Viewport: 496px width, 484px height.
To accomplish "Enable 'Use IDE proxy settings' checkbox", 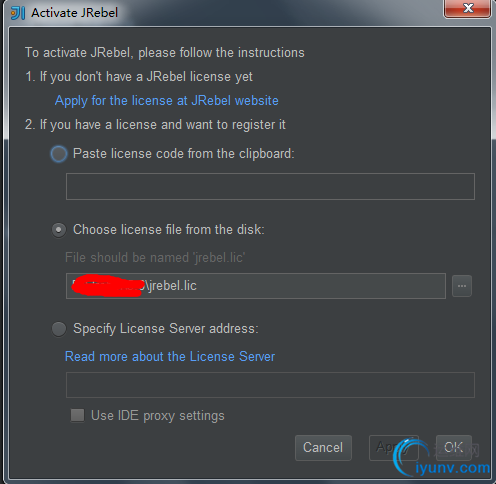I will point(77,416).
